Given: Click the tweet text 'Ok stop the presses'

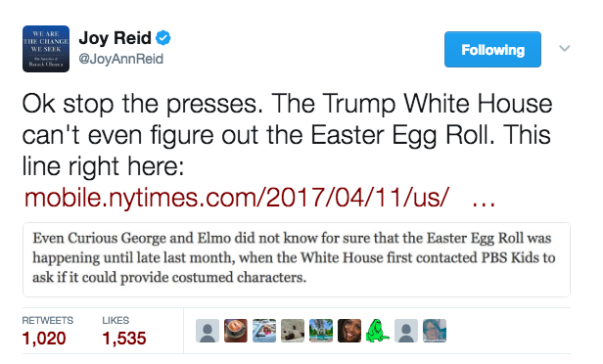Looking at the screenshot, I should (x=142, y=104).
